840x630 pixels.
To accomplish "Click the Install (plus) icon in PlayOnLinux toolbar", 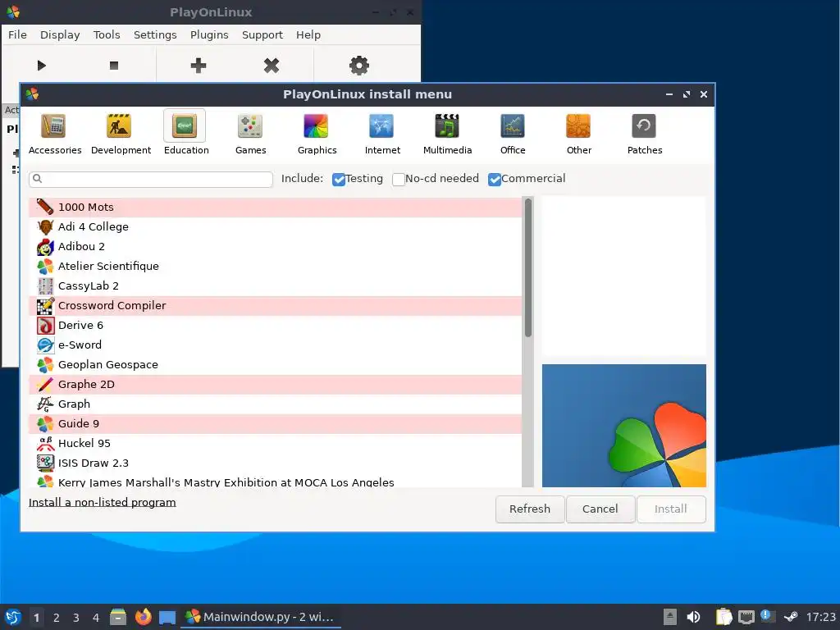I will [x=199, y=66].
